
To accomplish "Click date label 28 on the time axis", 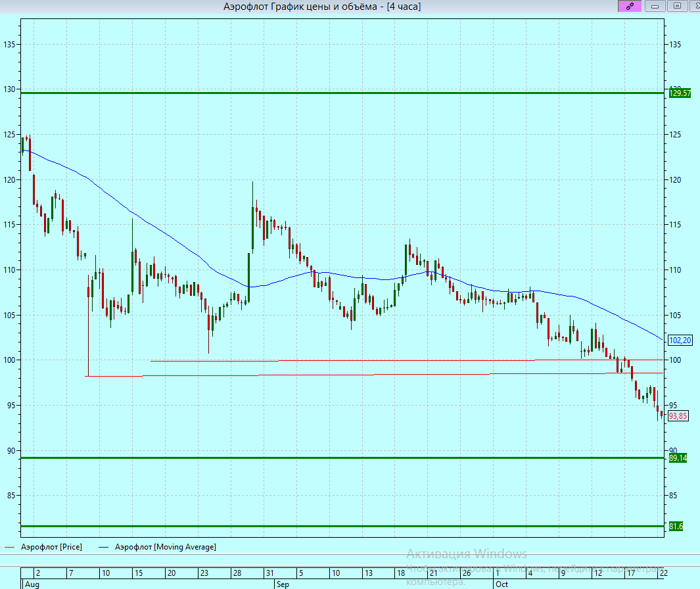I will (237, 573).
